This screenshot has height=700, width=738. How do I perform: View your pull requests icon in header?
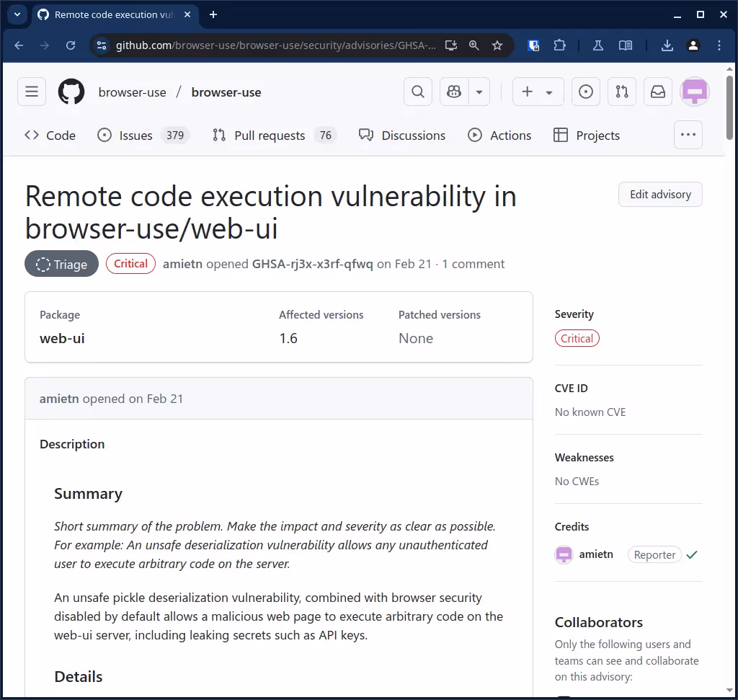pos(622,92)
